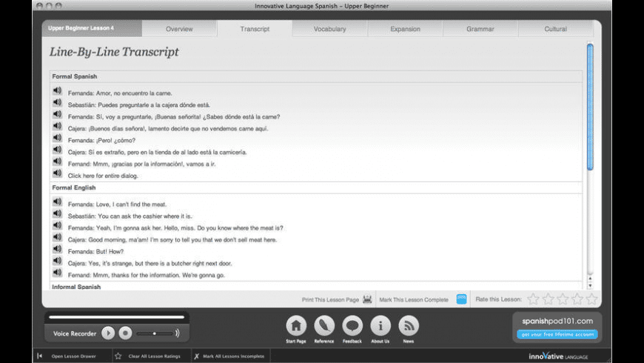This screenshot has height=363, width=644.
Task: Open the Cultural tab
Action: pyautogui.click(x=555, y=29)
